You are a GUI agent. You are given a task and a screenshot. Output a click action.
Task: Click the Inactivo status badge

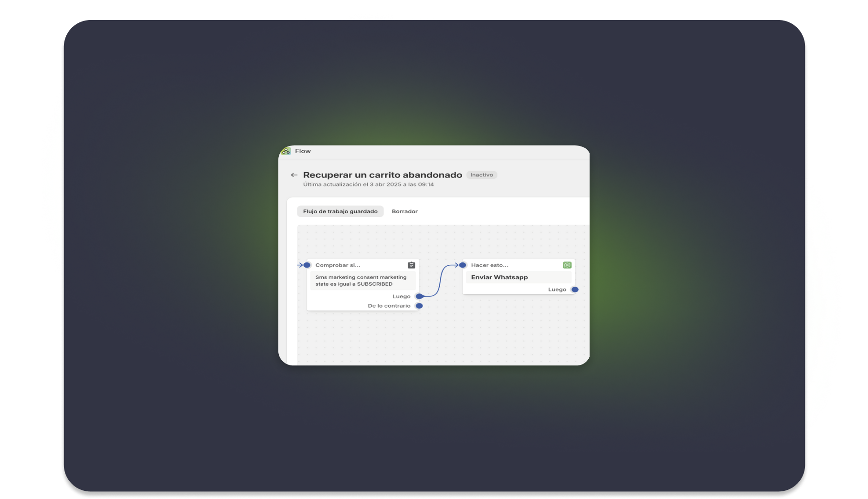coord(481,175)
